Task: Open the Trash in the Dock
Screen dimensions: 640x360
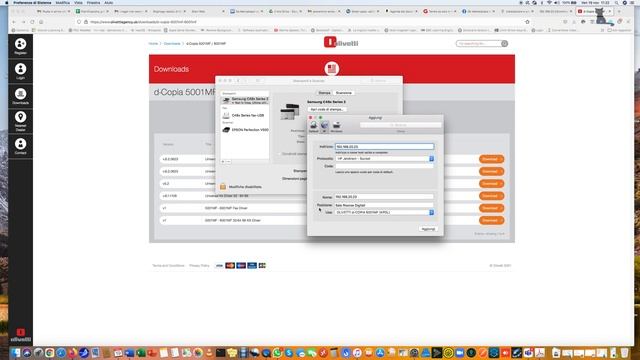Action: point(624,353)
